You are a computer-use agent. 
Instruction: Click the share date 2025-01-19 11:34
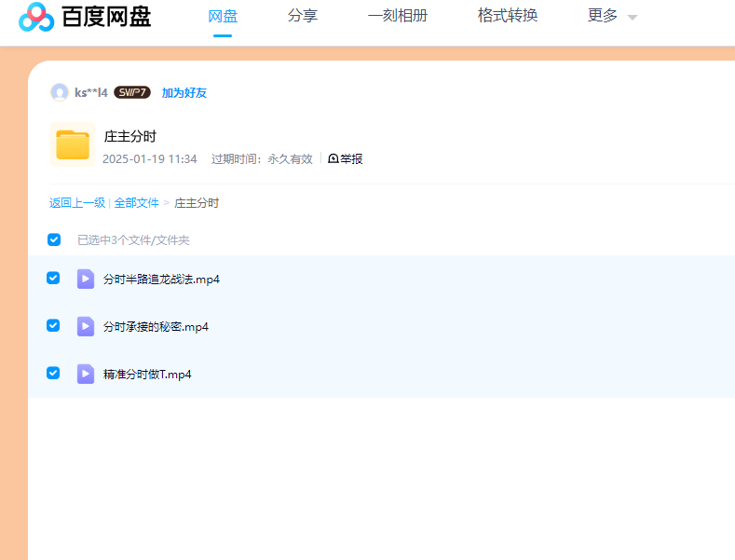pos(150,159)
